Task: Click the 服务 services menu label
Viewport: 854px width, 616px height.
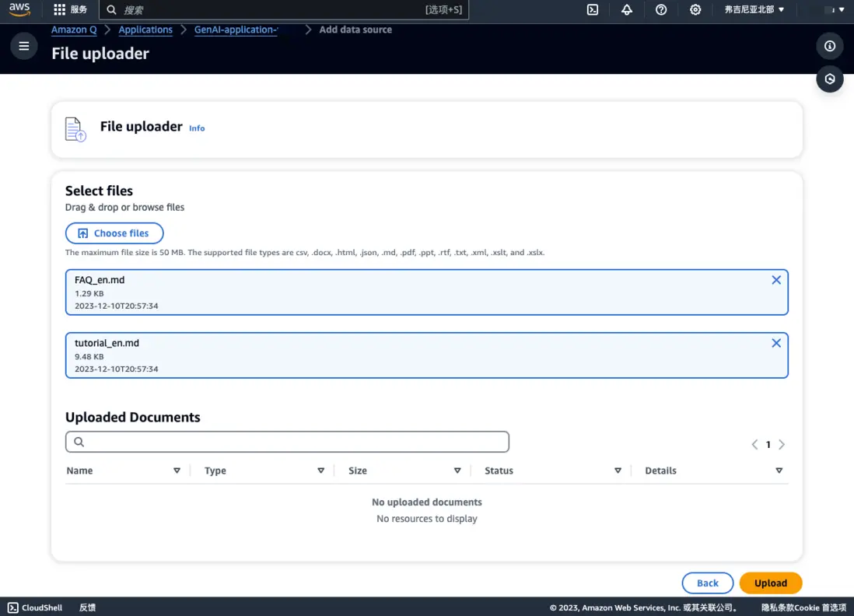Action: pyautogui.click(x=79, y=10)
